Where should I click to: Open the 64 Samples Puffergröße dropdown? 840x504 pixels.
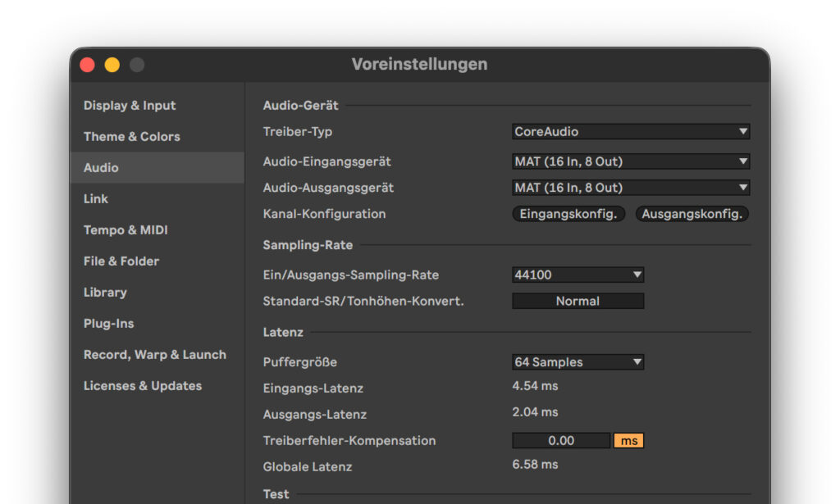[x=578, y=362]
